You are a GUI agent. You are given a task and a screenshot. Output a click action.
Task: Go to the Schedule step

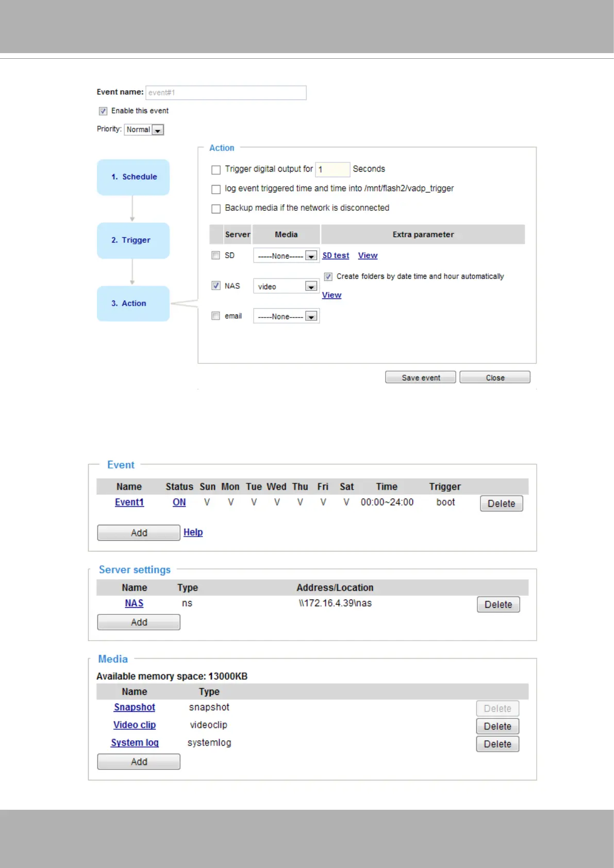pos(134,177)
